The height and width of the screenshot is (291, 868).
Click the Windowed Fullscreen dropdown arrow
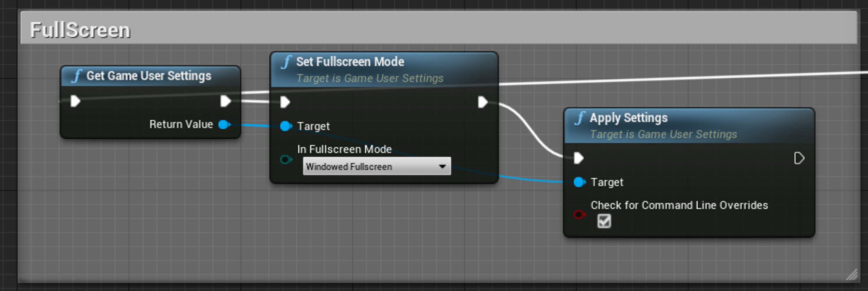(x=442, y=166)
